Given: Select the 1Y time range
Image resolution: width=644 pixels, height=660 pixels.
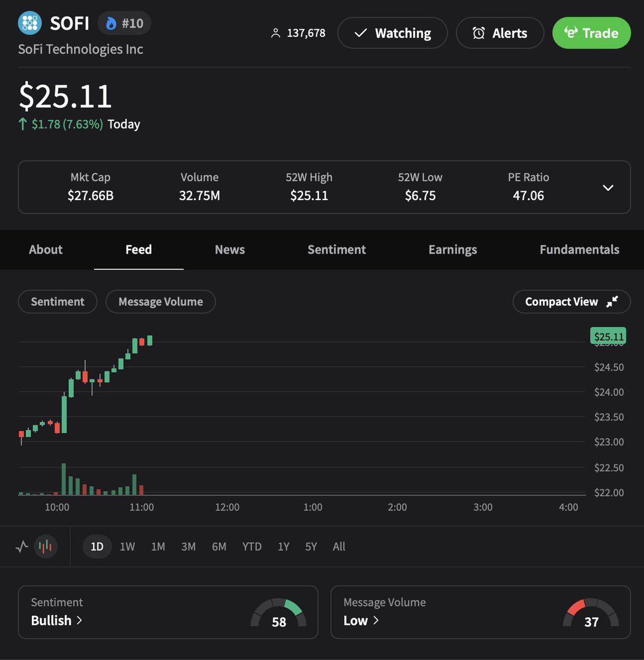Looking at the screenshot, I should point(283,546).
